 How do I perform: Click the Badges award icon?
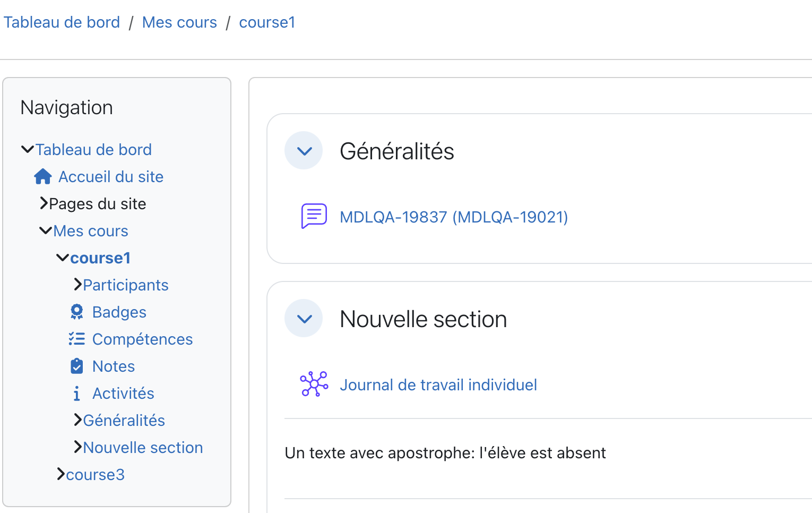[x=77, y=312]
